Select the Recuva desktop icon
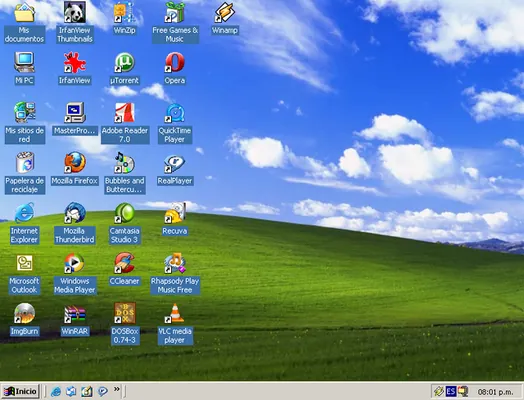Image resolution: width=524 pixels, height=400 pixels. point(175,213)
